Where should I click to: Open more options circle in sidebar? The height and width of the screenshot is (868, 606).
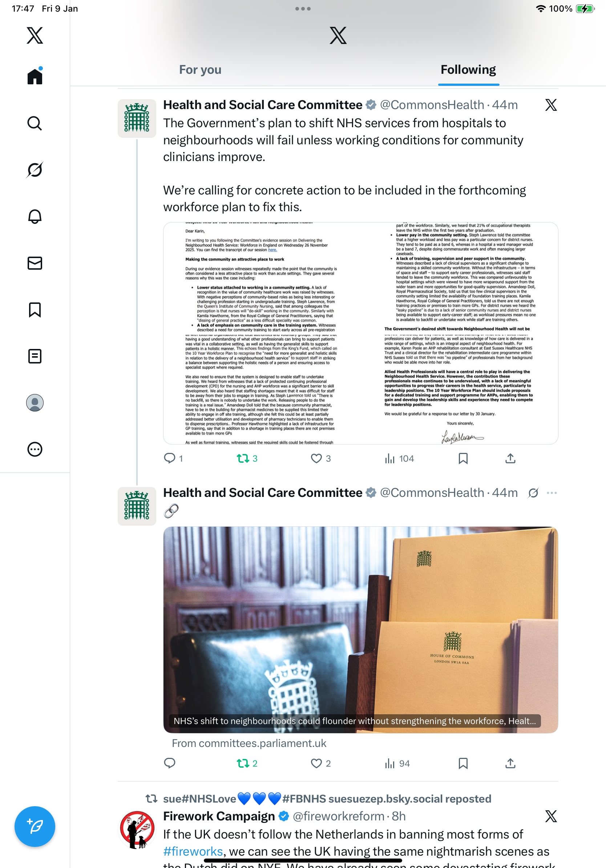tap(35, 450)
